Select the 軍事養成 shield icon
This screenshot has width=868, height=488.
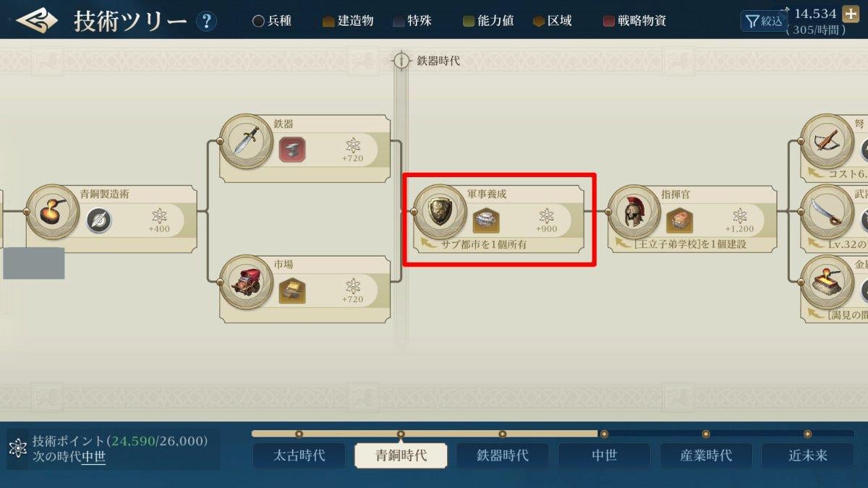pos(439,211)
